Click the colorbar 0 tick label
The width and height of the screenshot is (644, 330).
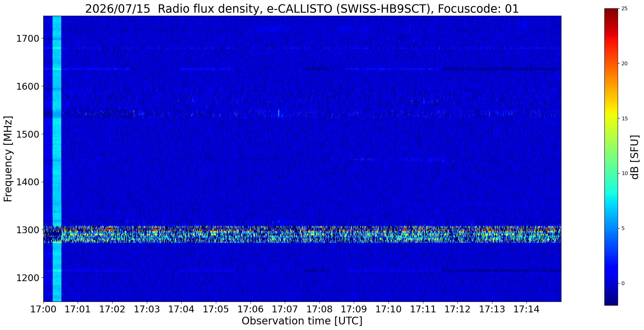(623, 283)
